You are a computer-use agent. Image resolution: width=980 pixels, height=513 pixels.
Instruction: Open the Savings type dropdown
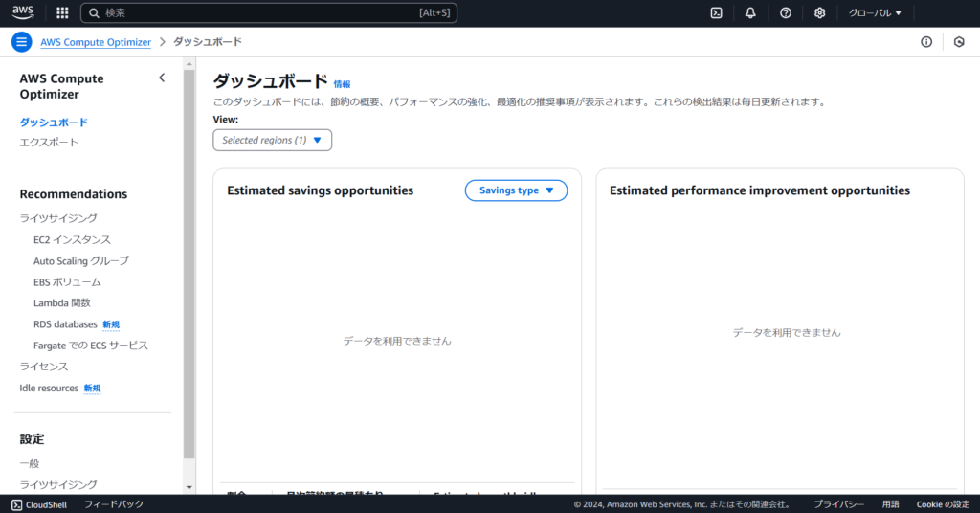pos(516,190)
